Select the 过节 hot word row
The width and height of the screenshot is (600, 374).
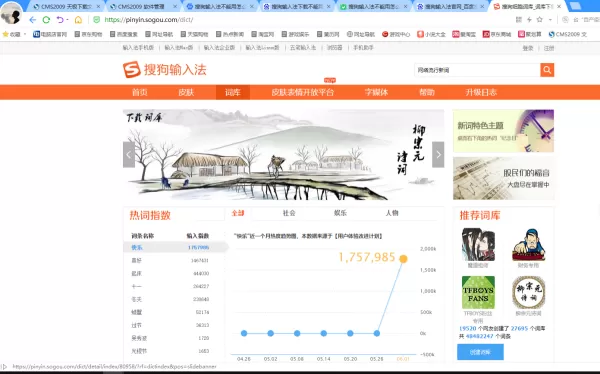pyautogui.click(x=170, y=325)
